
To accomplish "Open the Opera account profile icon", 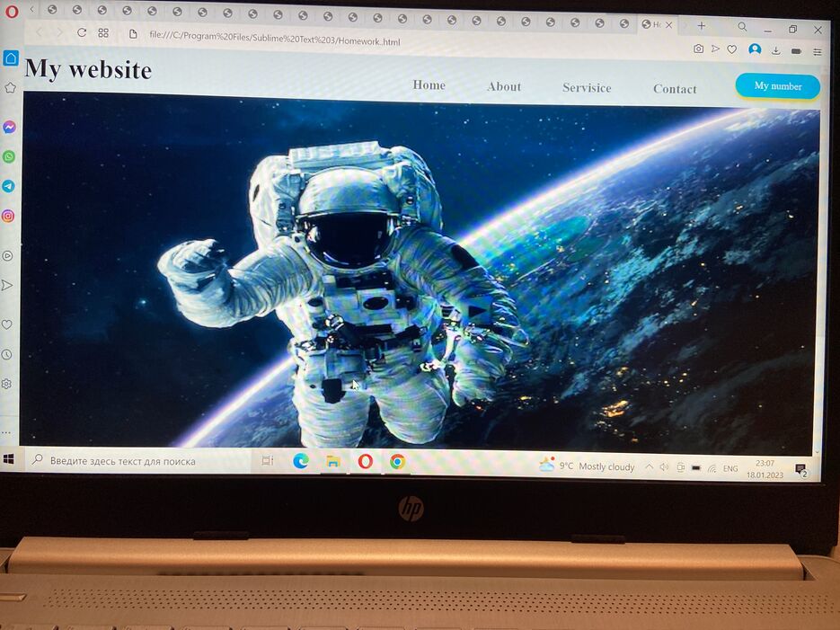I will pyautogui.click(x=755, y=49).
